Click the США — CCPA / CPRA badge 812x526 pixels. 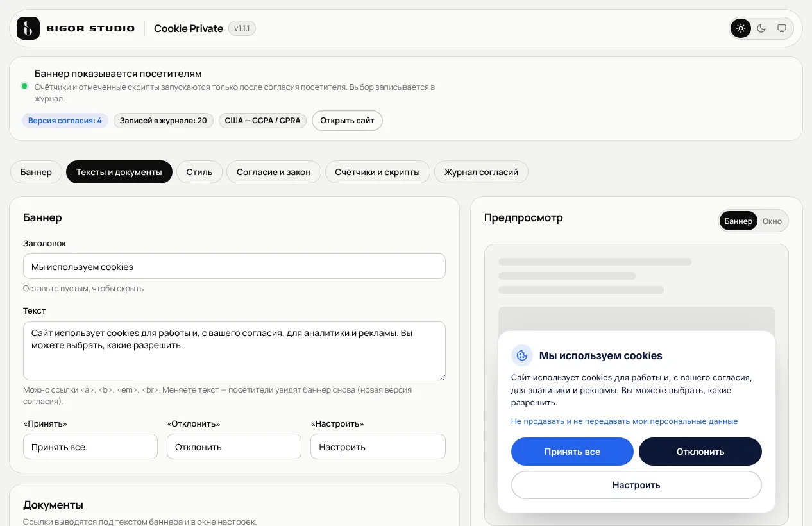(263, 121)
